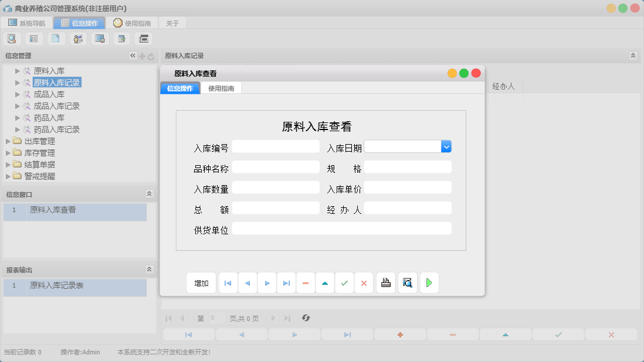Click the refresh icon in the pagination bar

point(305,318)
